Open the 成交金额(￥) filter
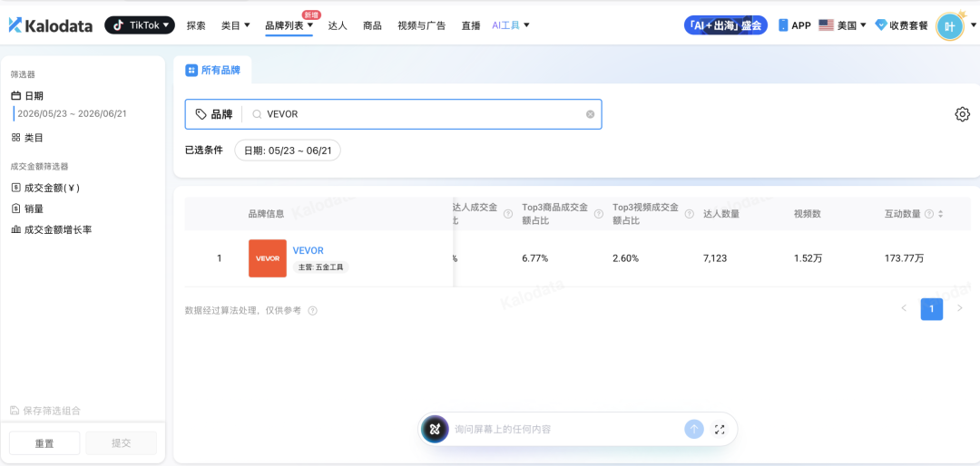Screen dimensions: 980x466 click(x=45, y=188)
